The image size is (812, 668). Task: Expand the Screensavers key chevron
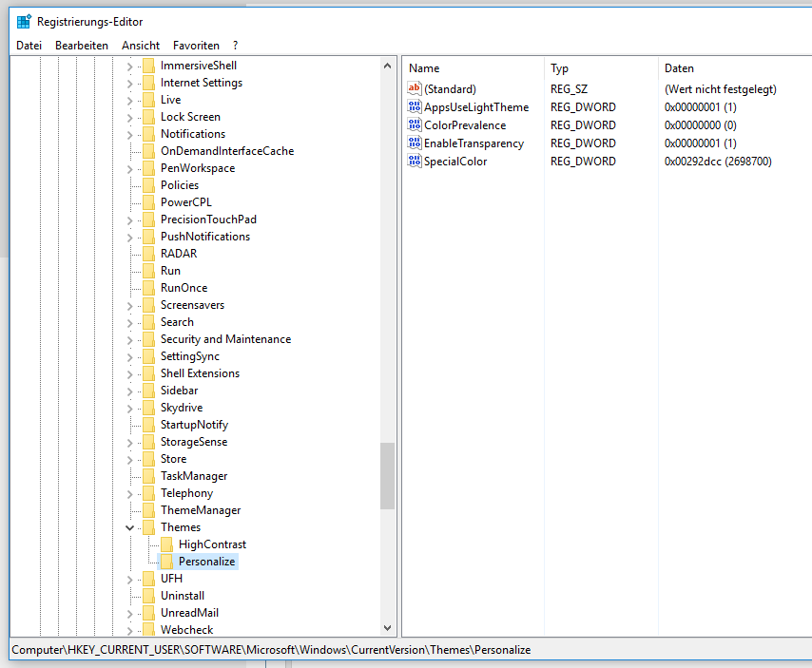[129, 305]
